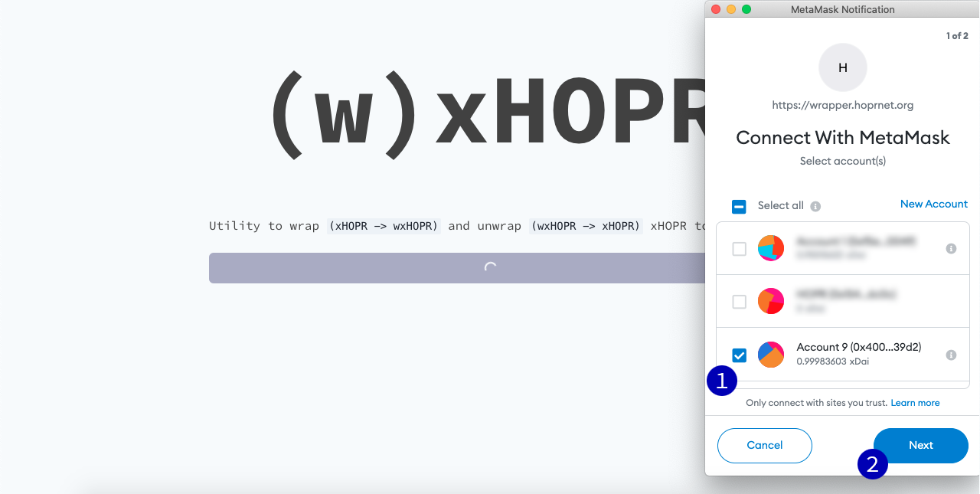This screenshot has width=980, height=494.
Task: Uncheck the Account 9 checkbox
Action: [740, 355]
